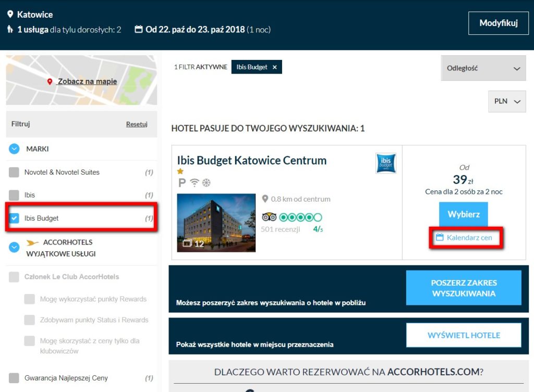This screenshot has height=392, width=534.
Task: Open Ibis Budget Katowice Centrum title
Action: (252, 160)
